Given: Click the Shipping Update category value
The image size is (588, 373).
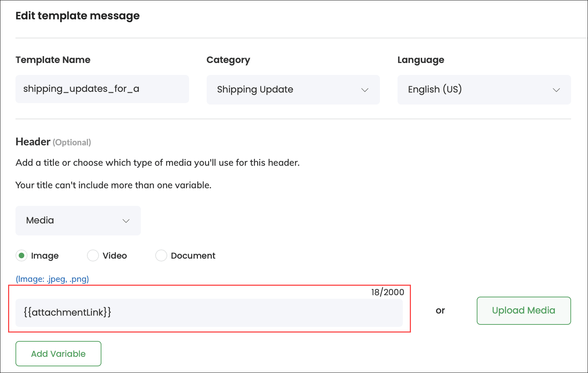Looking at the screenshot, I should [x=255, y=90].
